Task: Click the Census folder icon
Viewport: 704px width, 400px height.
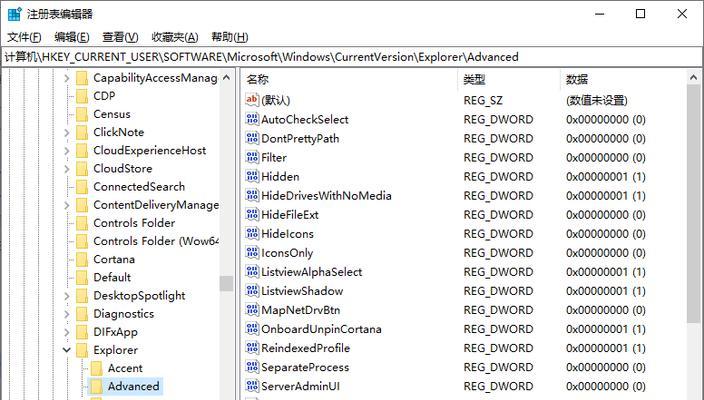Action: [x=82, y=114]
